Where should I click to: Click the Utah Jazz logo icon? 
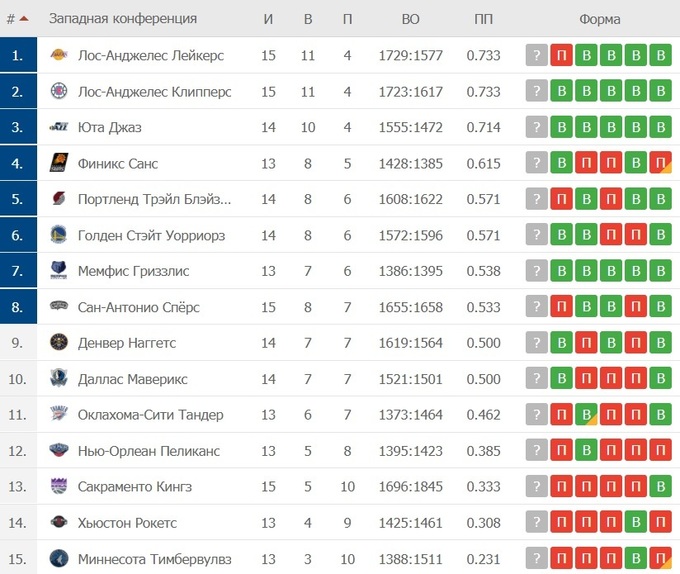tap(58, 127)
